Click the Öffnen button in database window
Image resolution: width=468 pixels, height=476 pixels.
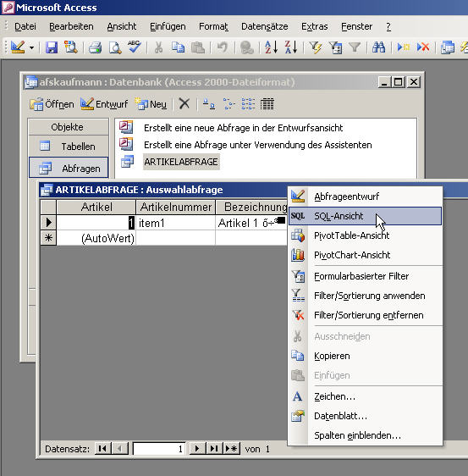pyautogui.click(x=52, y=104)
